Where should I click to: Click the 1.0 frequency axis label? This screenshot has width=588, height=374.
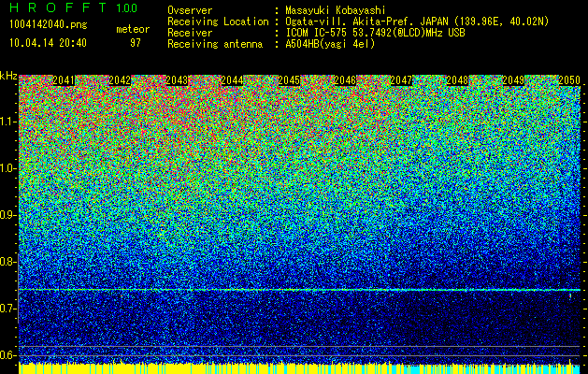(7, 168)
